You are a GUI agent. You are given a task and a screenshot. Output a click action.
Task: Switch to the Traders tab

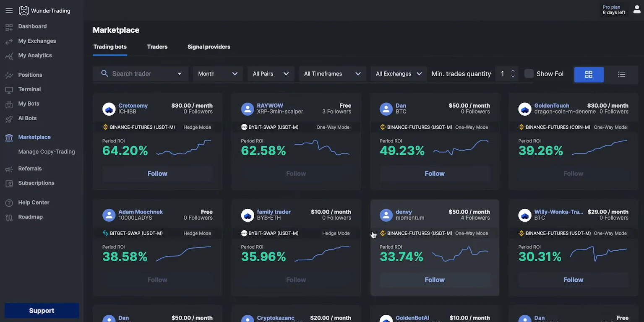click(x=157, y=47)
